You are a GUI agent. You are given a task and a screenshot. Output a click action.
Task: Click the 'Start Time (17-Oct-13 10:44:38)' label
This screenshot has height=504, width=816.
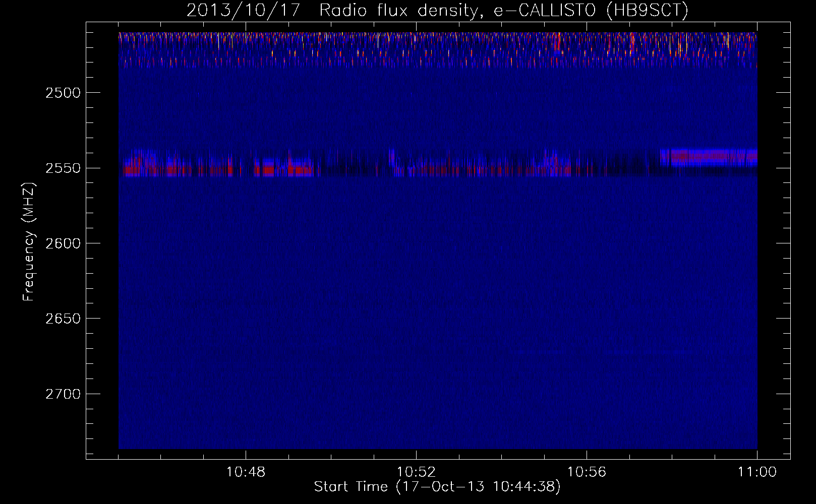pyautogui.click(x=437, y=487)
